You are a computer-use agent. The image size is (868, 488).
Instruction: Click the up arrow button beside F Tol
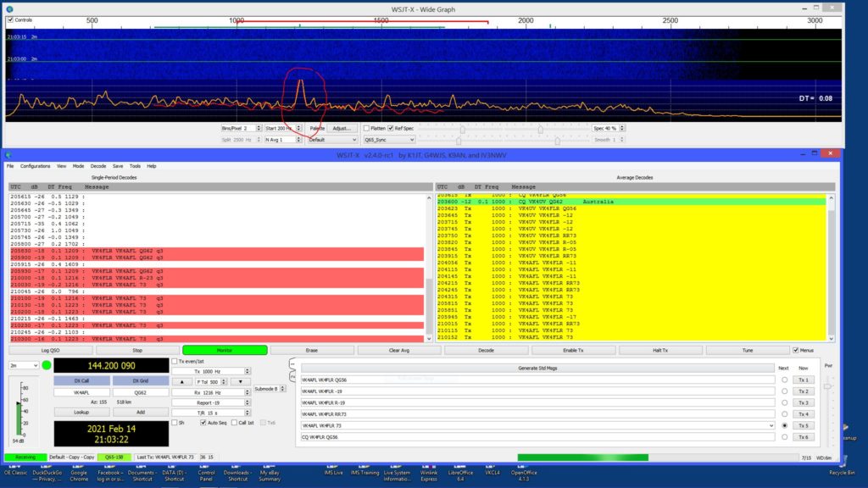click(181, 382)
